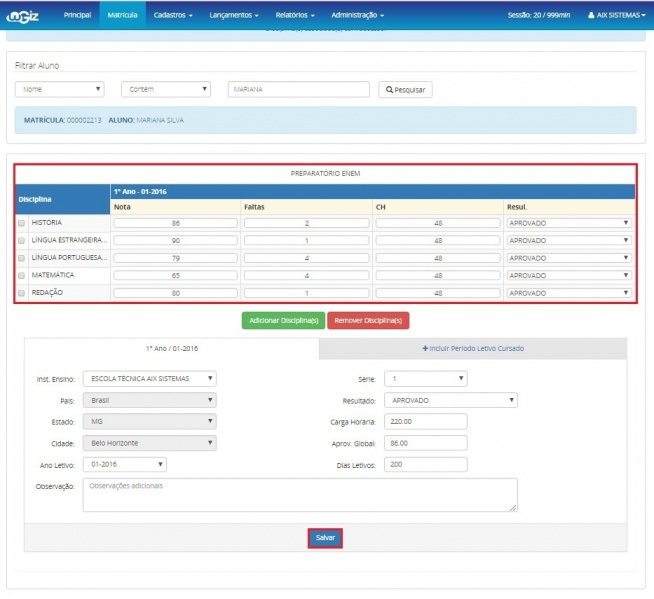Image resolution: width=654 pixels, height=599 pixels.
Task: Click the Salvar button
Action: (325, 538)
